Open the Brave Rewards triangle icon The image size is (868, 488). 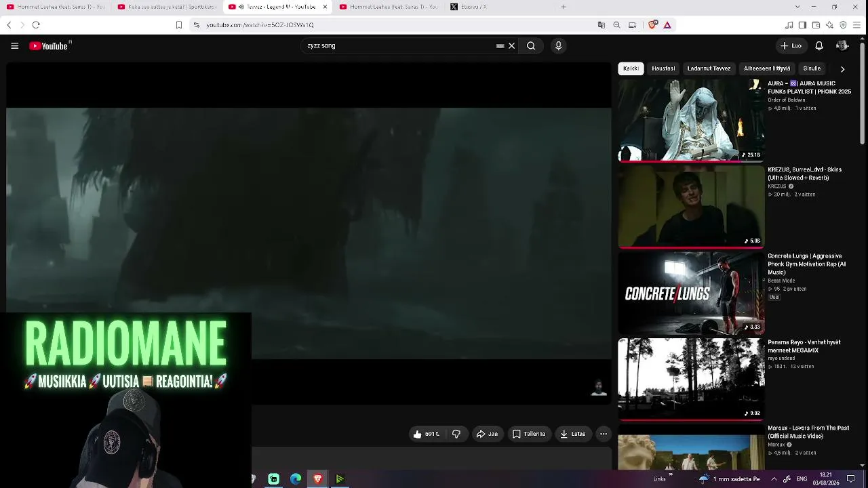[667, 25]
